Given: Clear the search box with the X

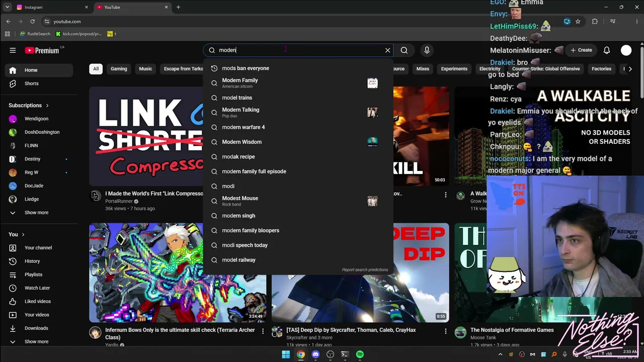Looking at the screenshot, I should click(387, 50).
